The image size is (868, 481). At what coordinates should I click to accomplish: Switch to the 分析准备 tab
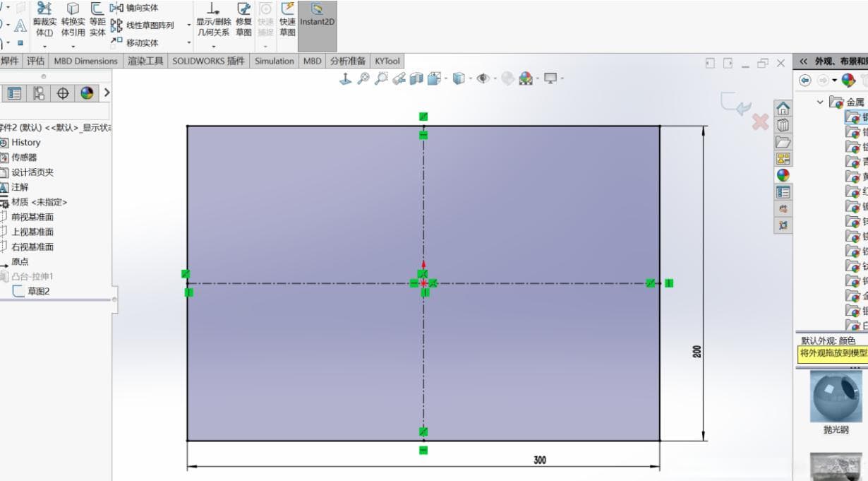pos(348,61)
